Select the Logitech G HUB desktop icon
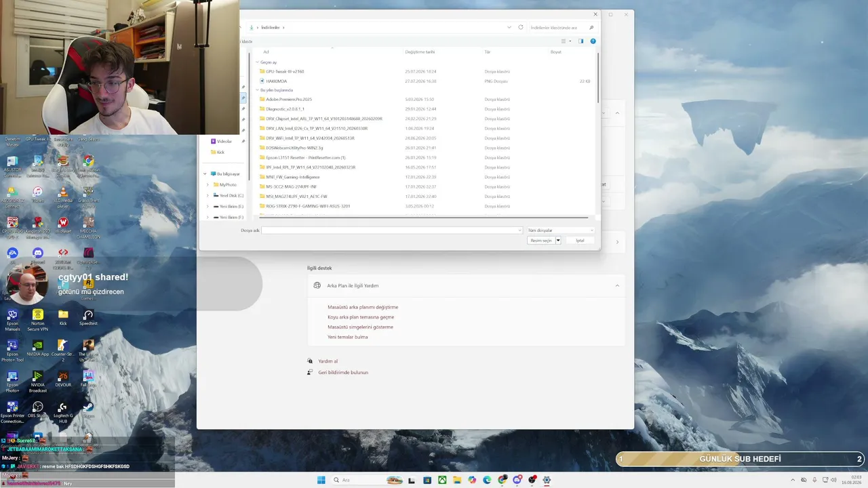The width and height of the screenshot is (868, 488). tap(63, 413)
